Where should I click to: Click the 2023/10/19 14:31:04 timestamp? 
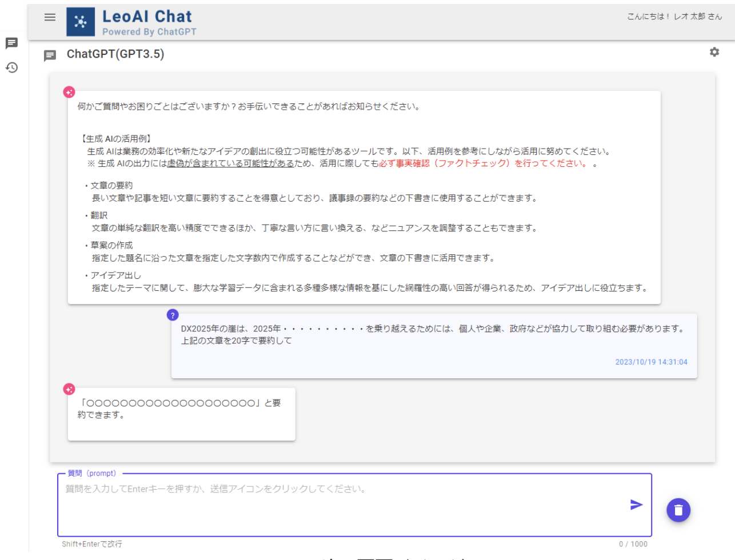point(651,362)
